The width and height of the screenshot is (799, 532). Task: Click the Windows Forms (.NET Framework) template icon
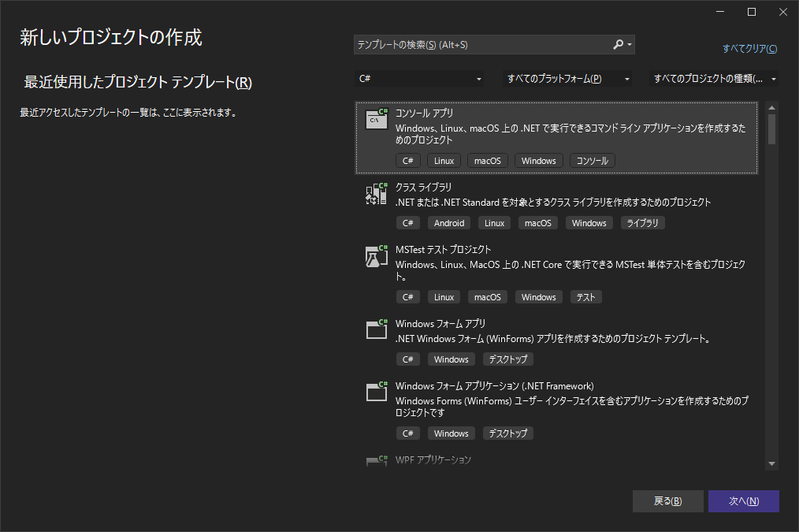(377, 392)
